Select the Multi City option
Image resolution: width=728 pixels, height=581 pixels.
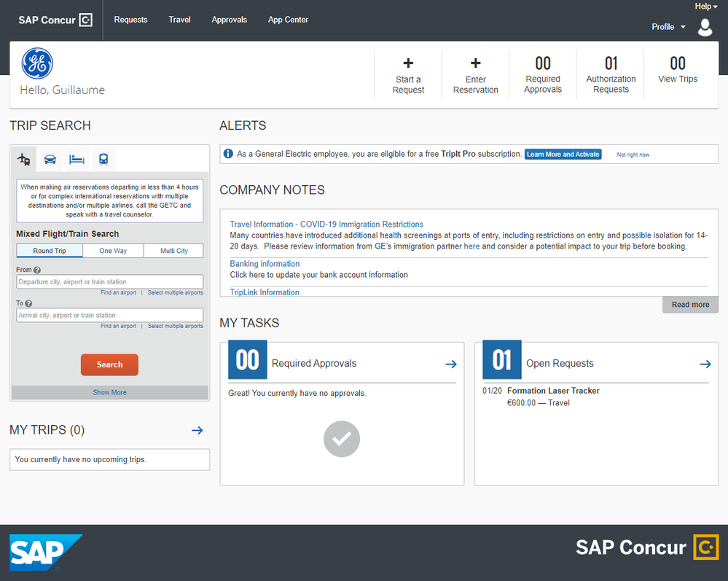[x=173, y=251]
